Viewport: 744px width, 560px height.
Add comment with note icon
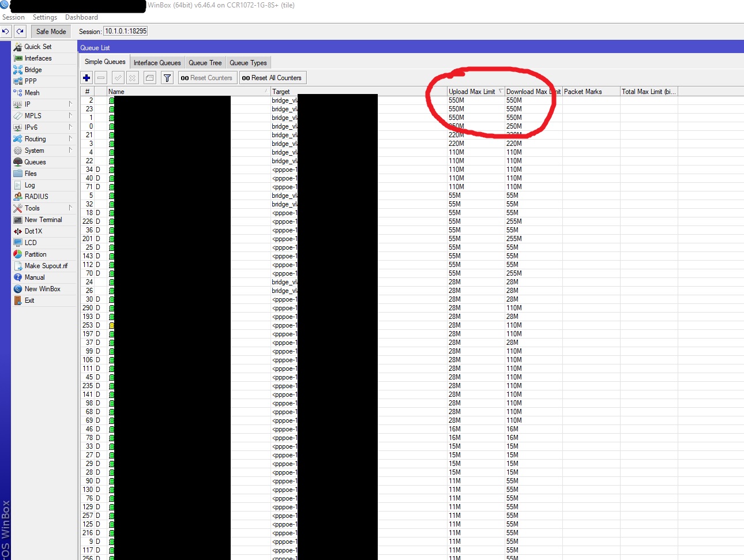click(150, 78)
